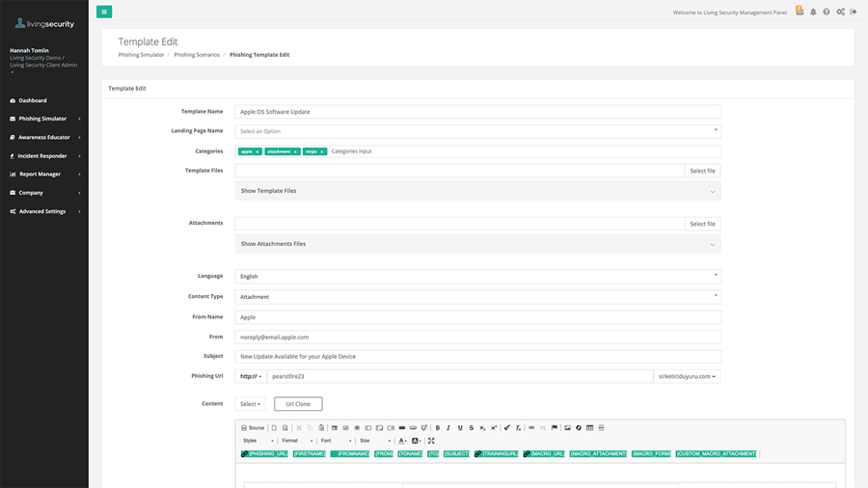
Task: Apply Subscript formatting
Action: pyautogui.click(x=482, y=427)
